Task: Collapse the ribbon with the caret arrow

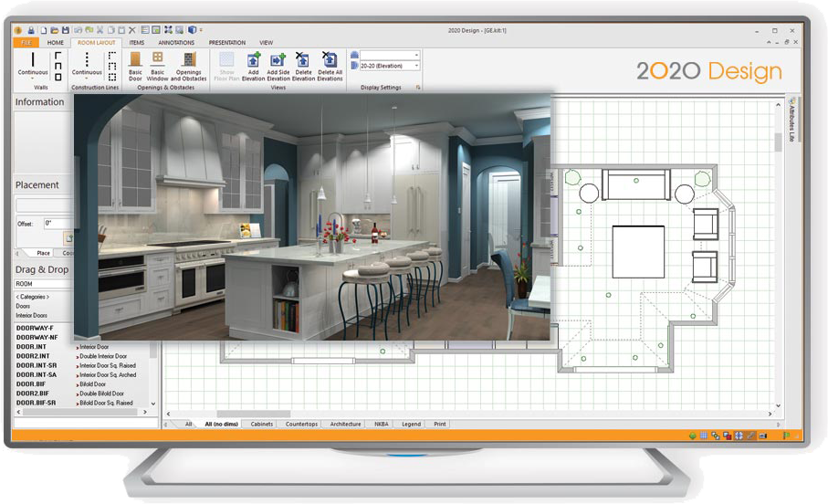Action: (769, 42)
